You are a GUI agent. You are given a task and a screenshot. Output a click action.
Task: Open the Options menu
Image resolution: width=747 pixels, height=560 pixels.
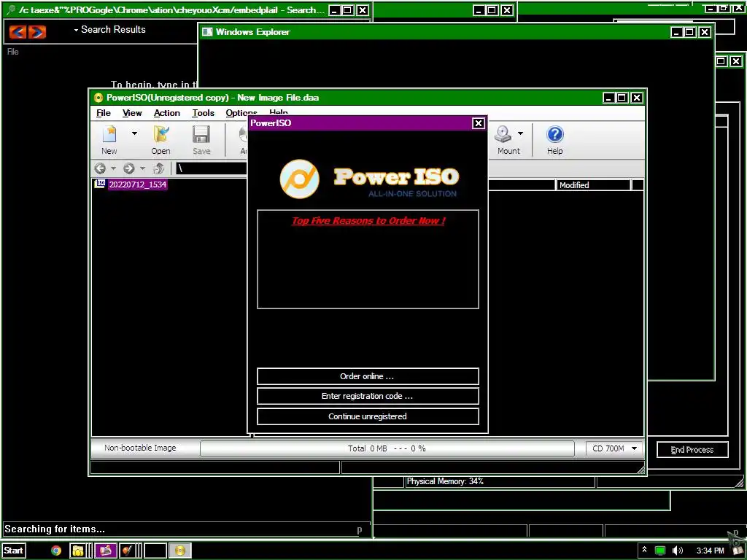241,113
